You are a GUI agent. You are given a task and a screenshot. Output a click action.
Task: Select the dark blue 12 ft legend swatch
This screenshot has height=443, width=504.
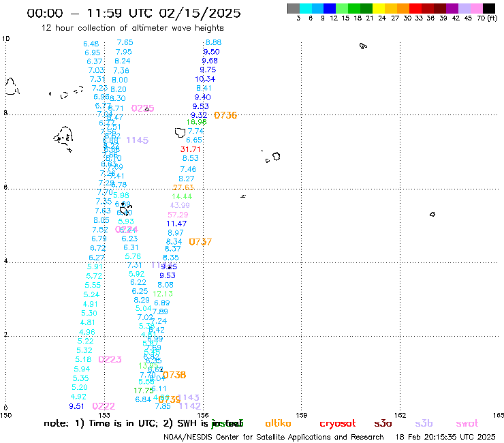tap(330, 8)
